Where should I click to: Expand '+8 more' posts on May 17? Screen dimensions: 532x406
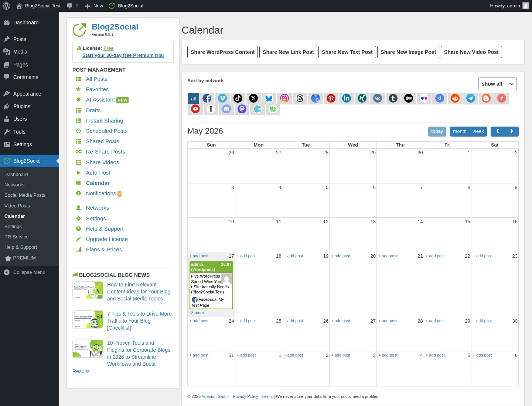pos(197,313)
